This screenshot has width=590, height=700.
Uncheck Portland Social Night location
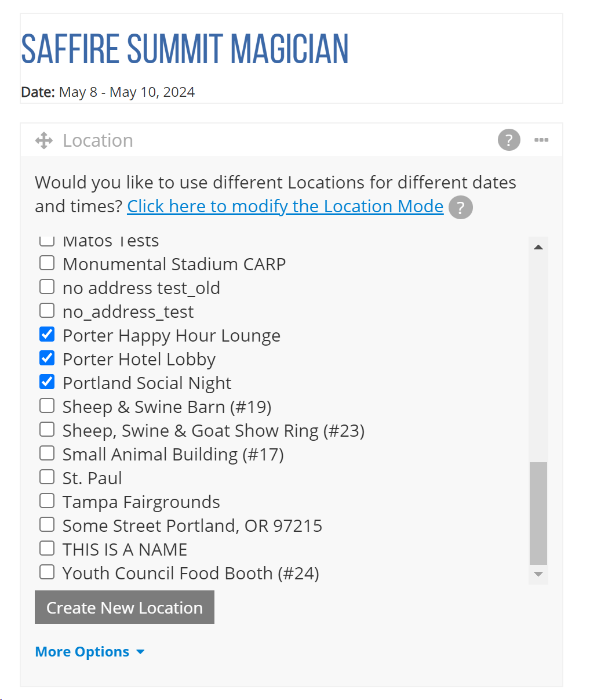click(47, 382)
